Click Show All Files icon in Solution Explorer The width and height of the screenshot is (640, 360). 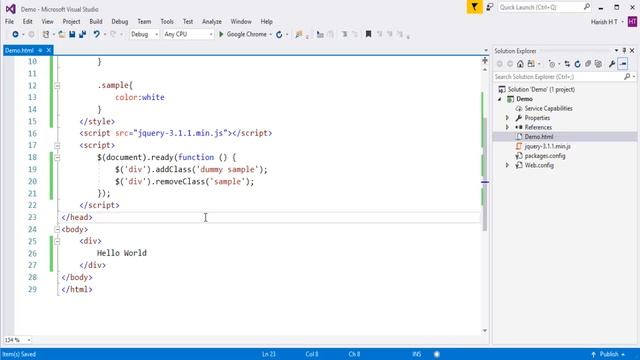point(598,64)
